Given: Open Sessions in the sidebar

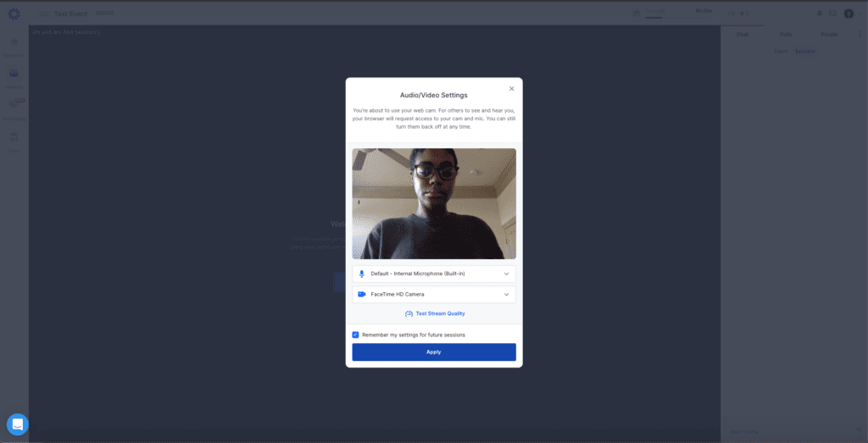Looking at the screenshot, I should (x=14, y=79).
